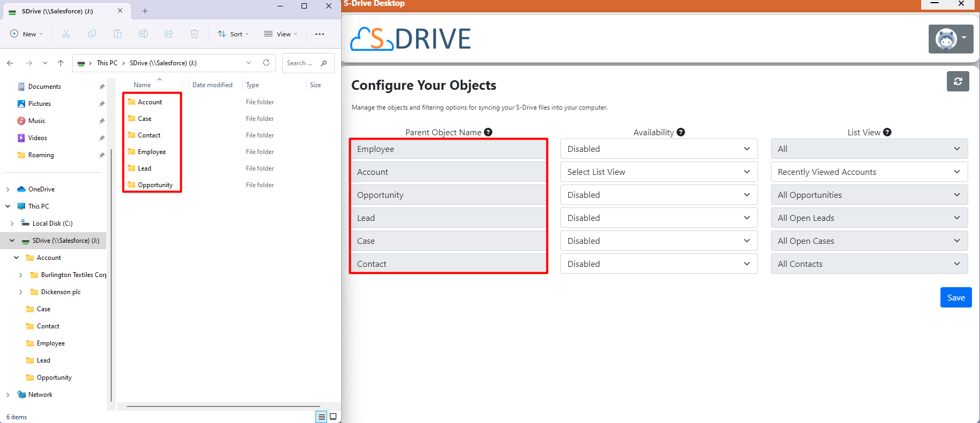The image size is (980, 423).
Task: Open the Sort menu in Explorer
Action: pos(233,34)
